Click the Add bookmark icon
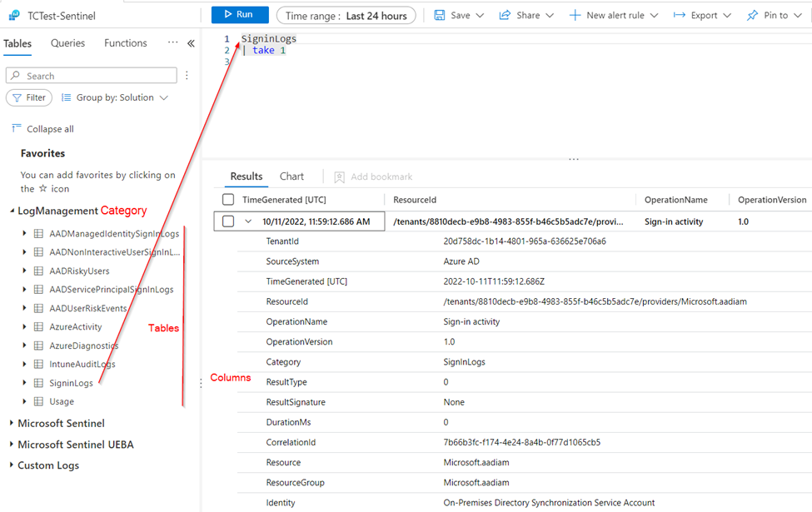 (x=339, y=177)
